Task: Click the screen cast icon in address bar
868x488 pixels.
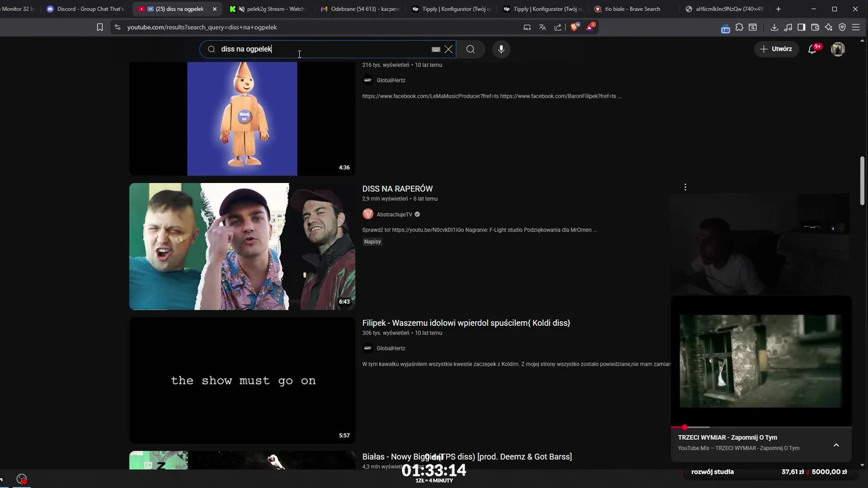Action: tap(527, 27)
